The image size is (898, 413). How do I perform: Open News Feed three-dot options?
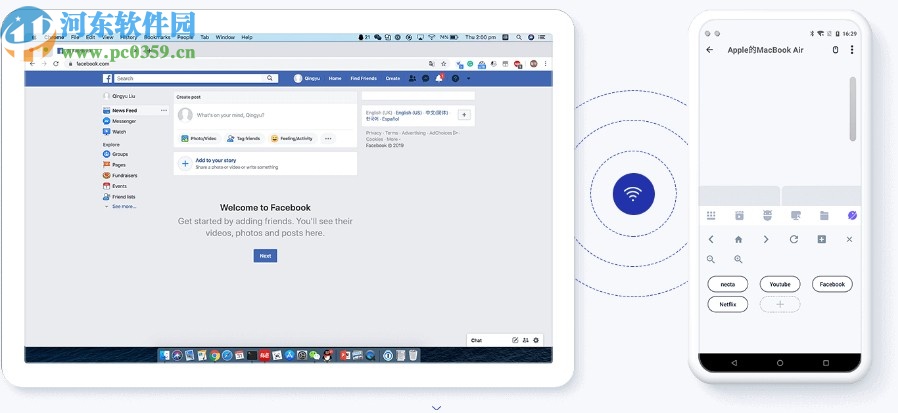pyautogui.click(x=164, y=111)
